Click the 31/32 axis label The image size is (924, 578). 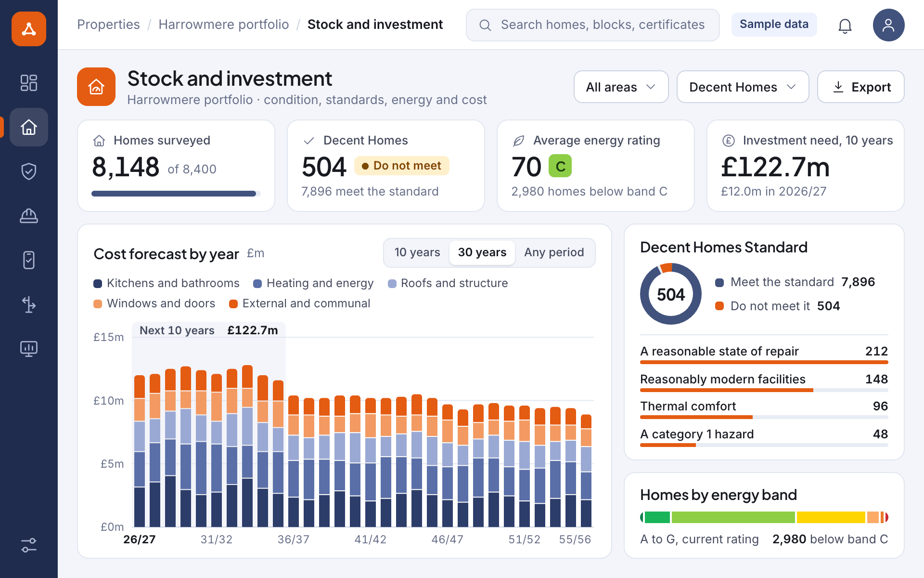point(217,539)
